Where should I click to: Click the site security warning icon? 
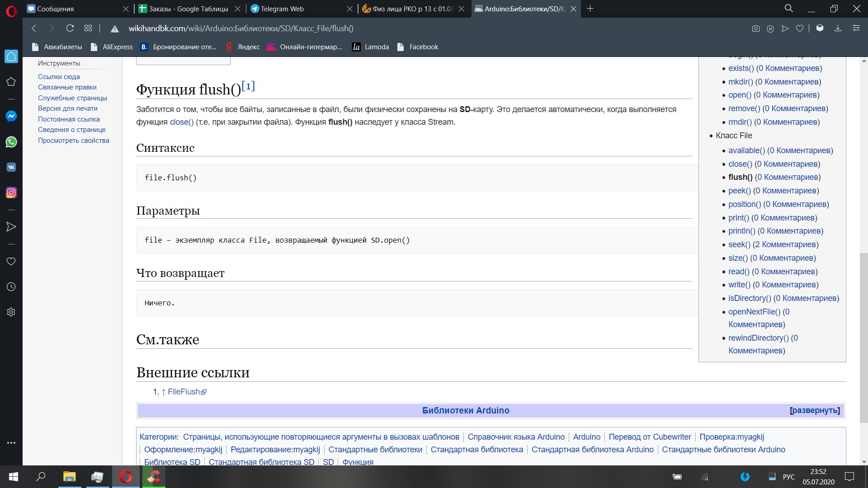pyautogui.click(x=115, y=29)
